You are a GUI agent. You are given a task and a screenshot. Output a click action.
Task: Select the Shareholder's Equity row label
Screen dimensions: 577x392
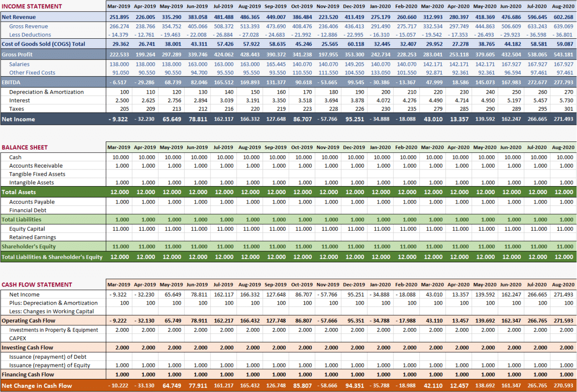coord(29,246)
